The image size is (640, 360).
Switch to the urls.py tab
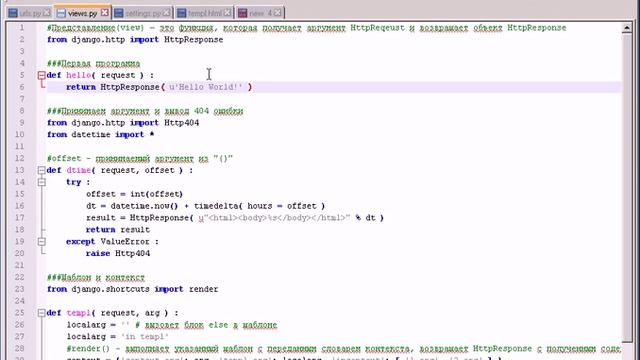tap(29, 13)
